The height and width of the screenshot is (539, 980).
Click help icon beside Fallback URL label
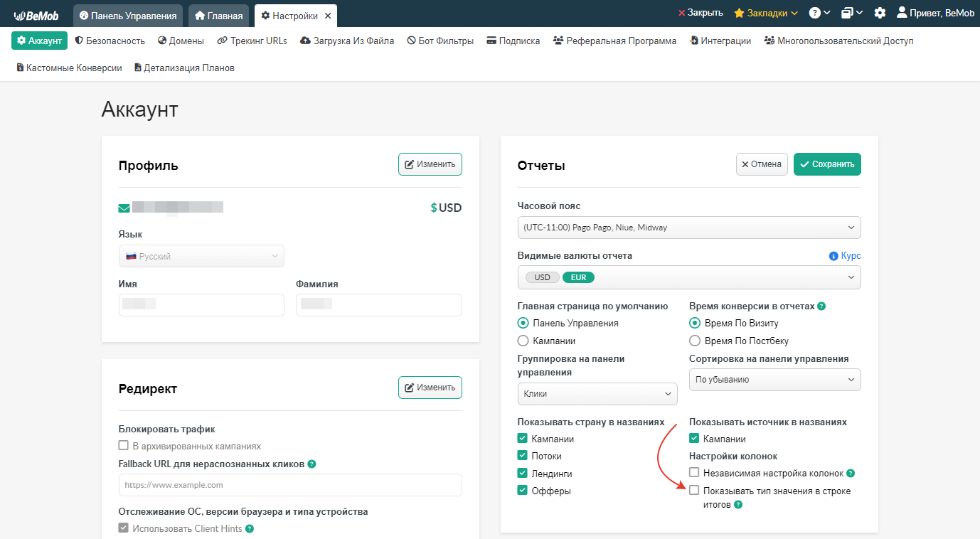(x=312, y=464)
